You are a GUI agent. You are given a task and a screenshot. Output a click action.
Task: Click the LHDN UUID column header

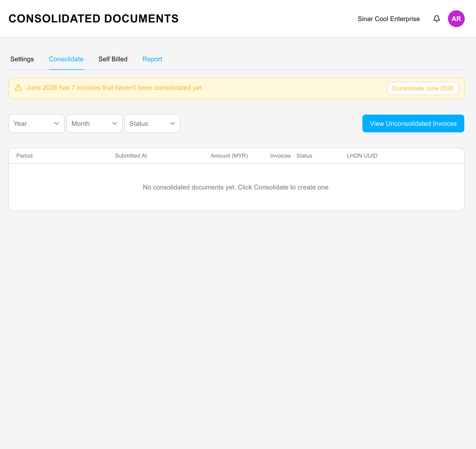(362, 156)
